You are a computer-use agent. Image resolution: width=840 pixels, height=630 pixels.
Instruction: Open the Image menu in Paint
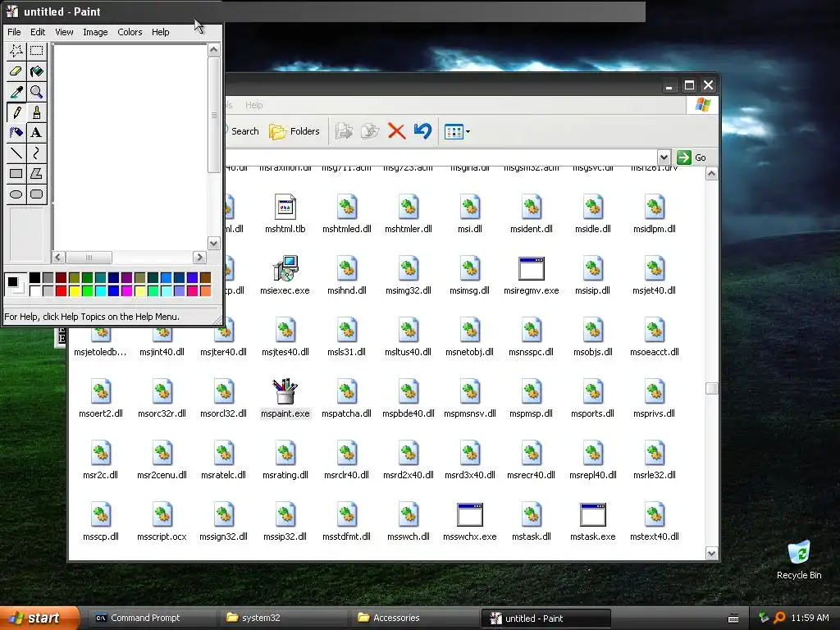(x=95, y=32)
